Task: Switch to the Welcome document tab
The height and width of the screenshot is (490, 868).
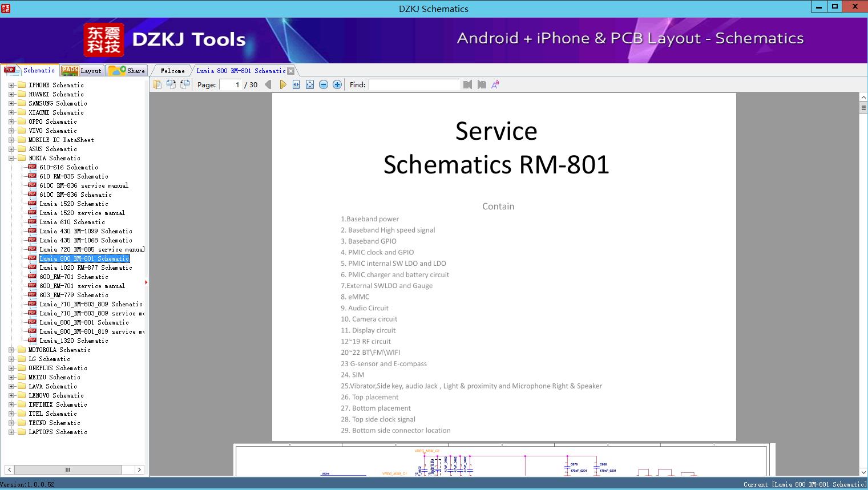Action: coord(172,71)
